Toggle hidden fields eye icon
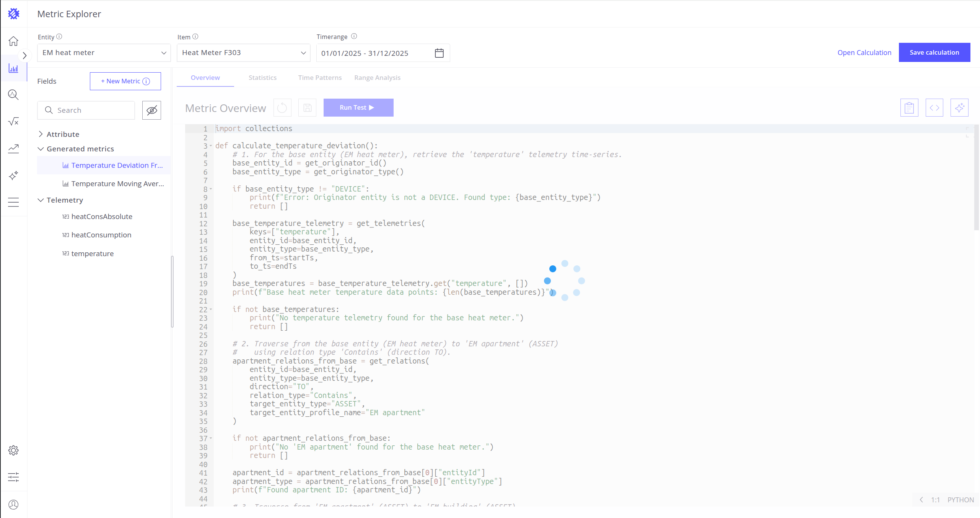 coord(151,110)
